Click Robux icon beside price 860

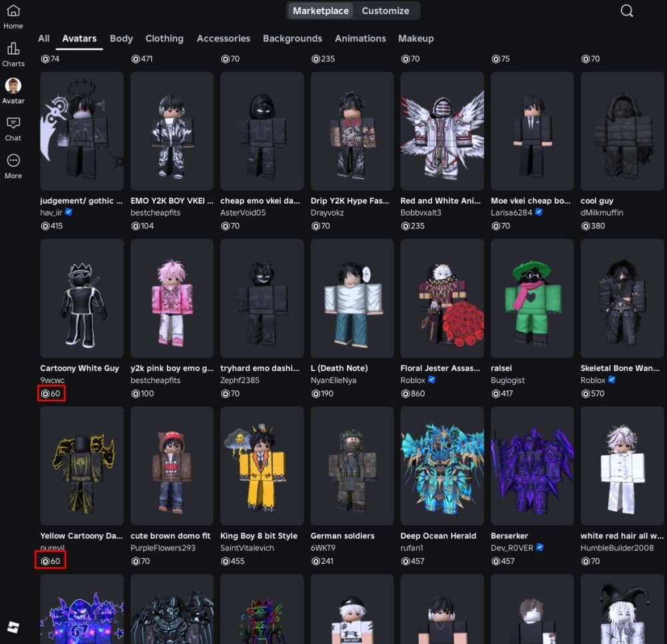(405, 394)
